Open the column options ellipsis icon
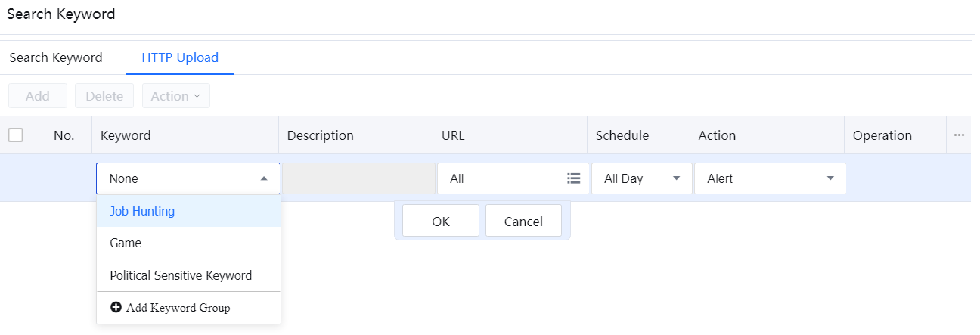 point(959,135)
